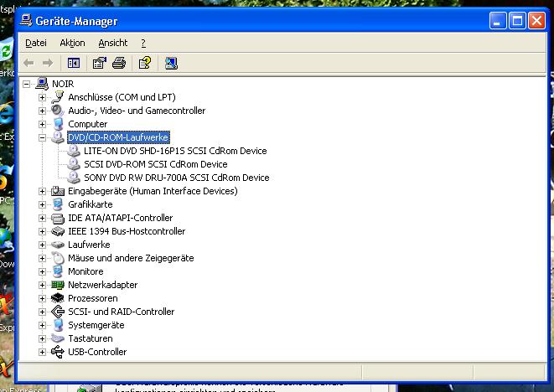
Task: Click the NOIR computer root icon
Action: (x=42, y=84)
